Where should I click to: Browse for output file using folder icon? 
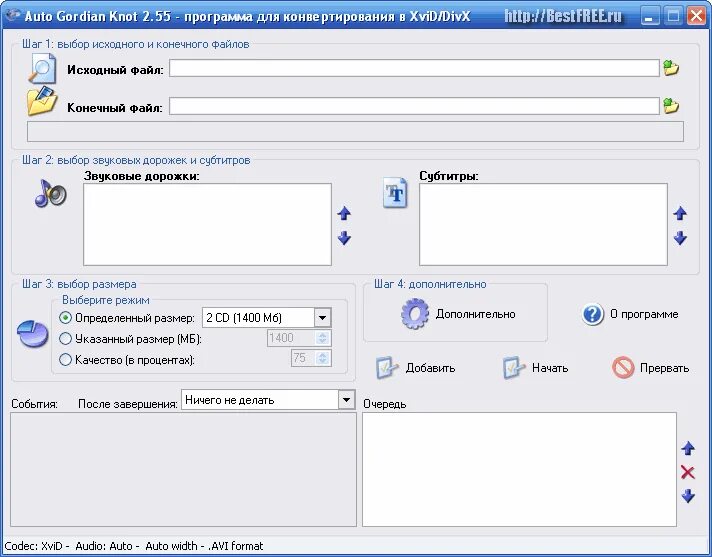pyautogui.click(x=671, y=106)
